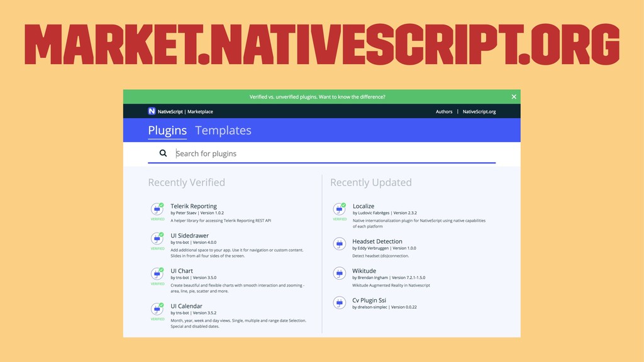Open the Wikitude plugin title
This screenshot has height=362, width=644.
click(x=364, y=271)
